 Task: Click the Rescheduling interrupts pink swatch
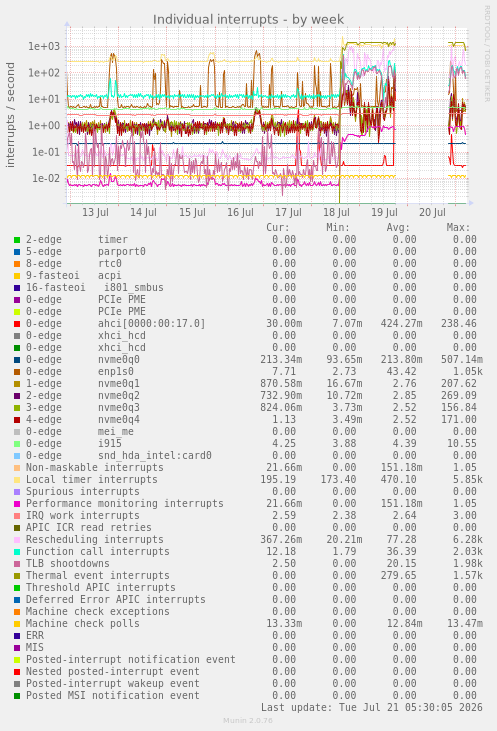17,540
